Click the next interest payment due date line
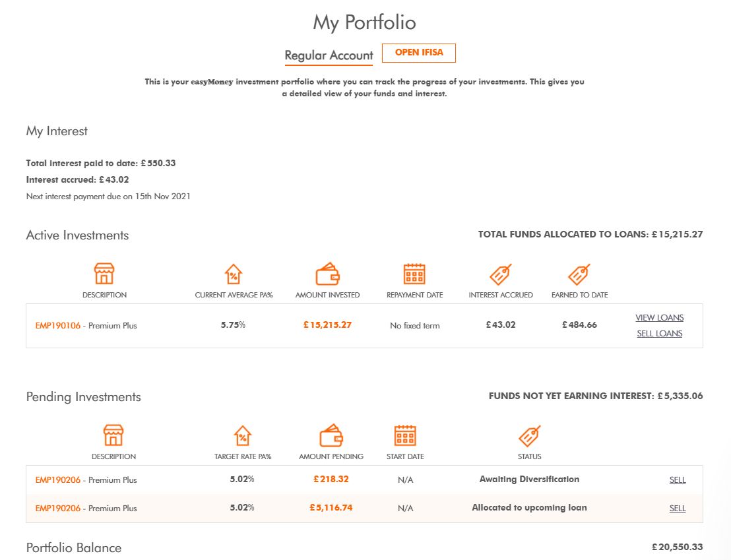Image resolution: width=731 pixels, height=560 pixels. pos(108,197)
